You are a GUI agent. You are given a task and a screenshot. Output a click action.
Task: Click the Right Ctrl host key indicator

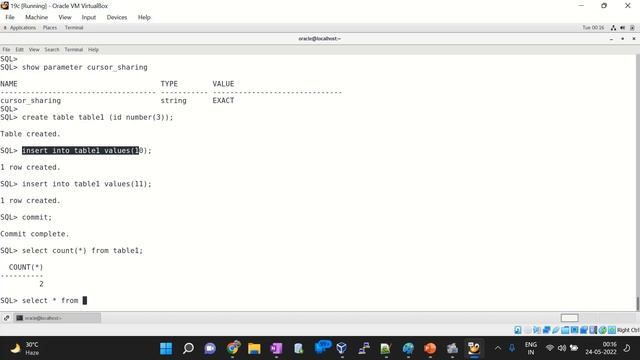628,330
